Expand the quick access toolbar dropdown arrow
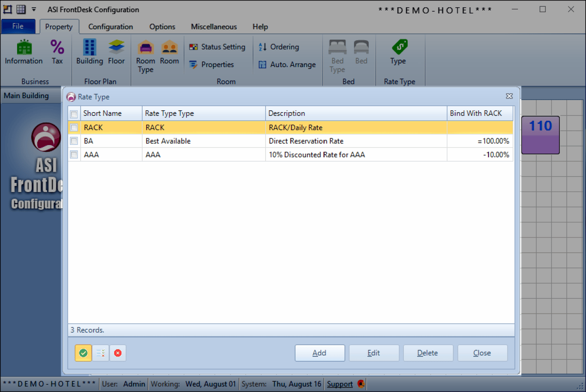The width and height of the screenshot is (586, 392). [x=34, y=9]
